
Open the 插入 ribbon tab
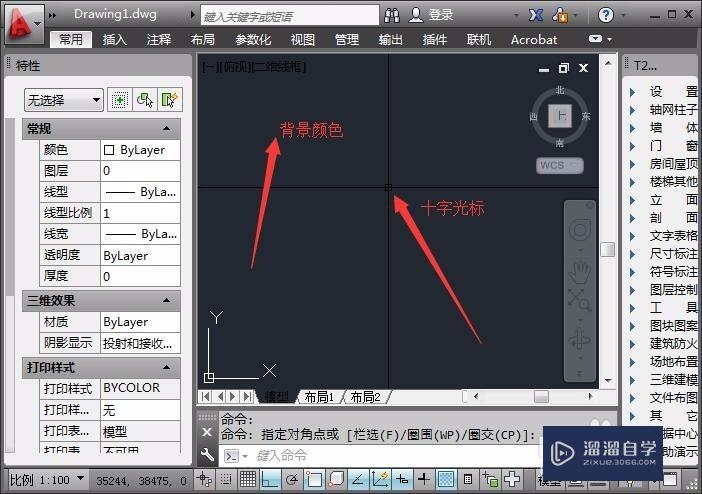tap(114, 39)
